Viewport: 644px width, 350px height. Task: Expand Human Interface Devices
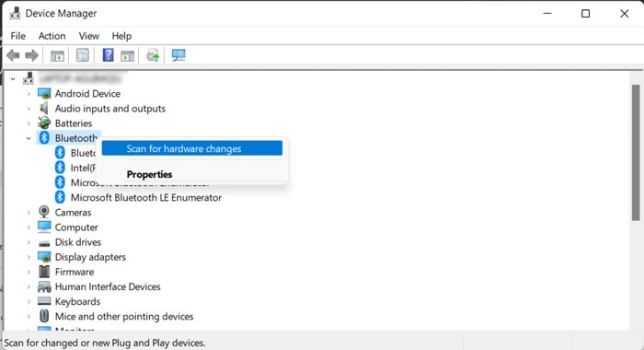[x=29, y=286]
